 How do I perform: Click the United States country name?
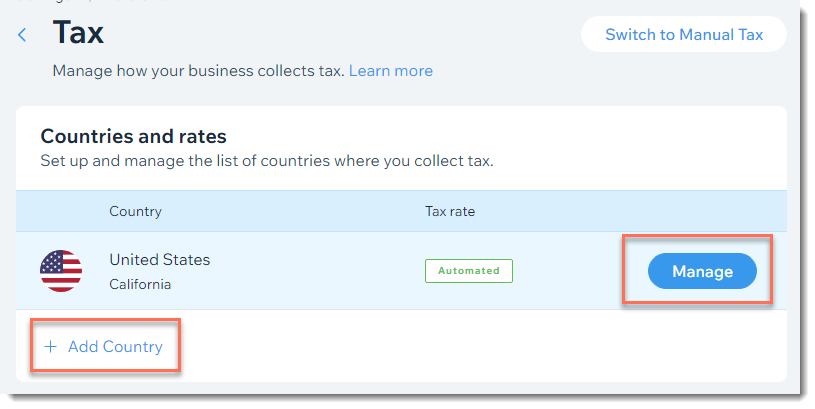(x=160, y=259)
